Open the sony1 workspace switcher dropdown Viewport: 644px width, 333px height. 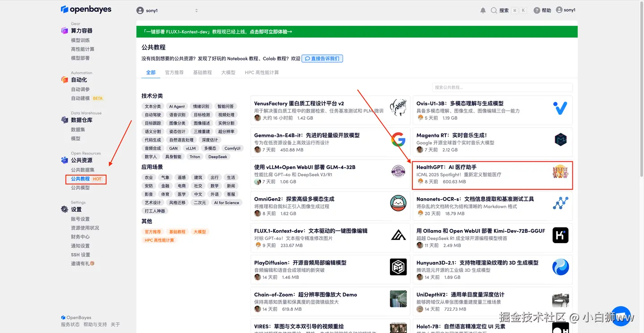pos(167,10)
